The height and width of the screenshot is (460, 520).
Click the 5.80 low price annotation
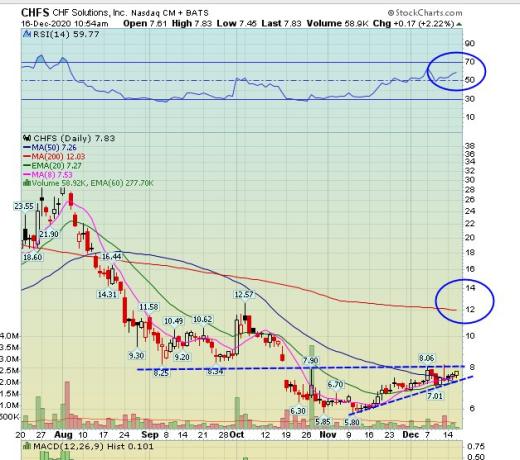pos(352,423)
